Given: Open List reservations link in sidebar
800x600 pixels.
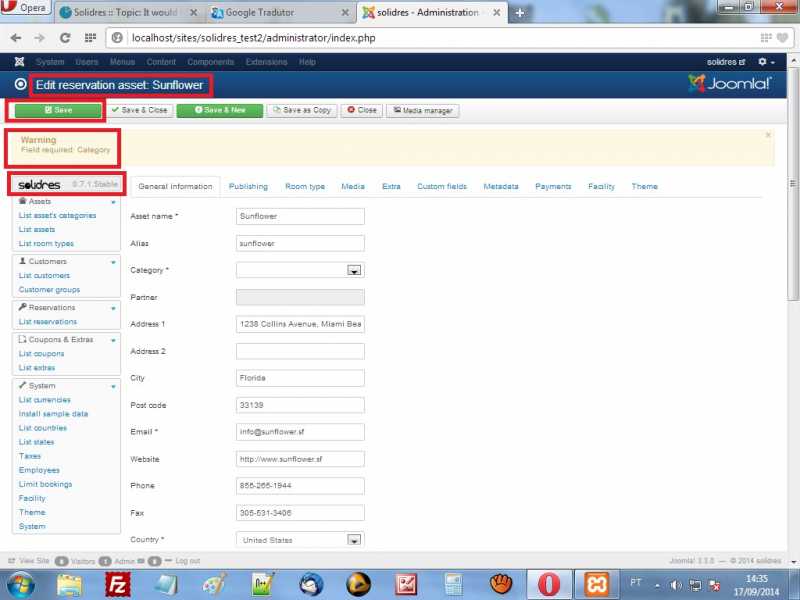Looking at the screenshot, I should pos(47,322).
